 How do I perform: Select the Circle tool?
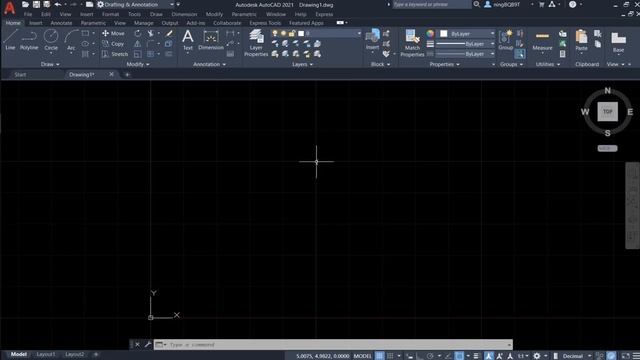pyautogui.click(x=51, y=40)
